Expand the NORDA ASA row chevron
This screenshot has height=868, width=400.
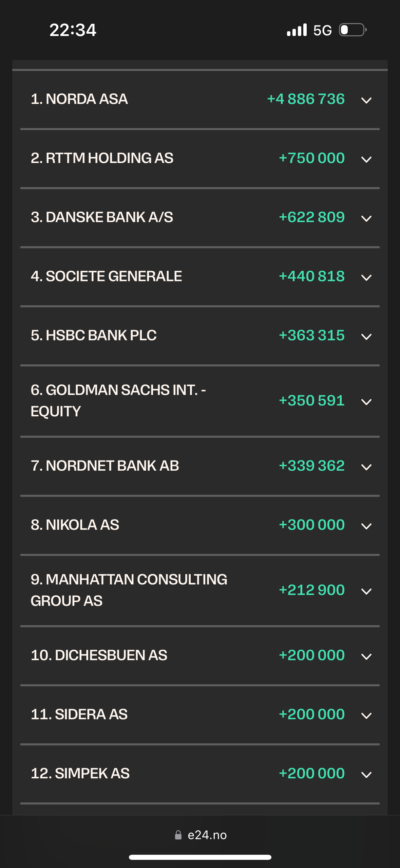pos(366,100)
